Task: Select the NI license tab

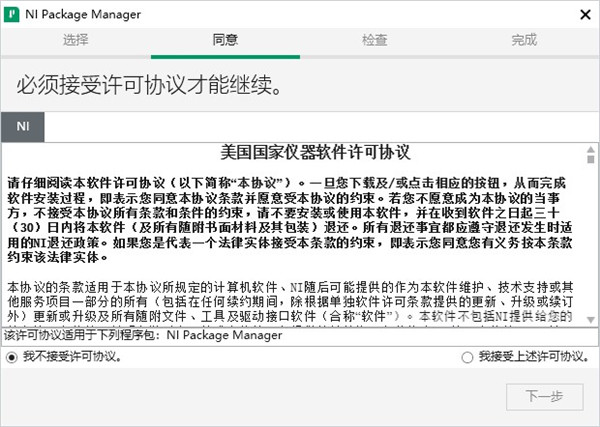Action: [x=23, y=127]
